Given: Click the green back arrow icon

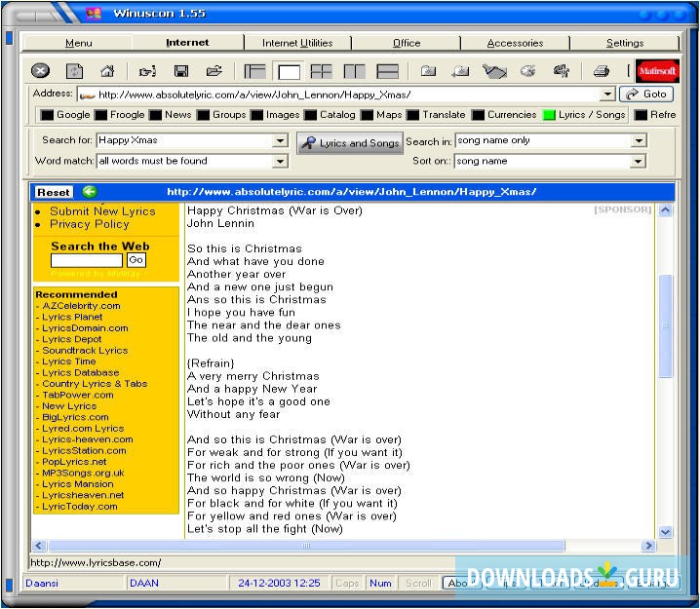Looking at the screenshot, I should (x=90, y=192).
